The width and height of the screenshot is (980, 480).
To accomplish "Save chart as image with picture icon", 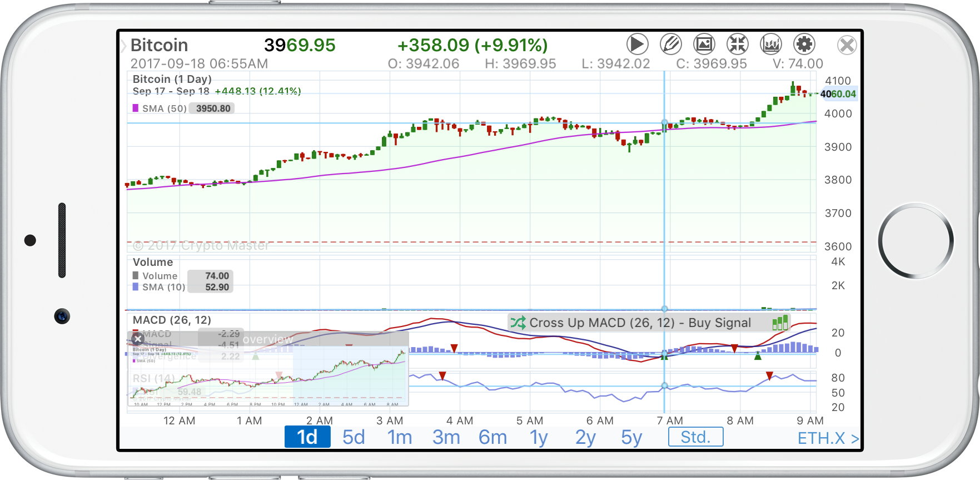I will 704,44.
